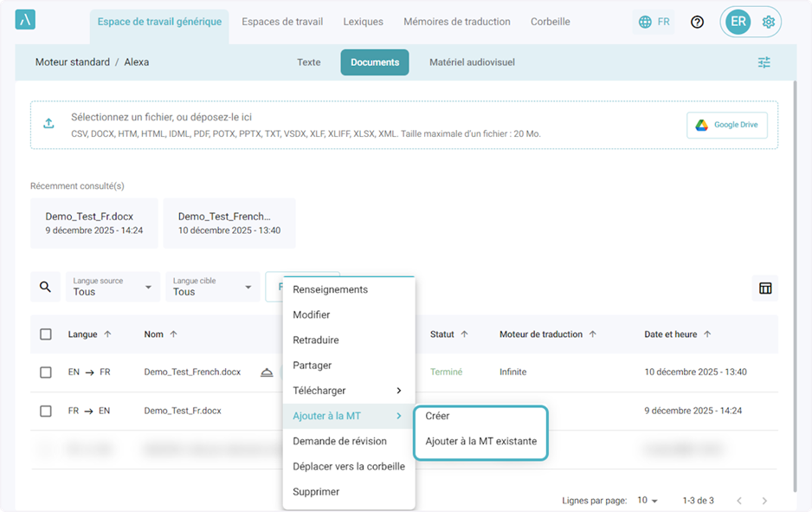The height and width of the screenshot is (512, 812).
Task: Switch to the Matériel audiovisuel tab
Action: pos(472,62)
